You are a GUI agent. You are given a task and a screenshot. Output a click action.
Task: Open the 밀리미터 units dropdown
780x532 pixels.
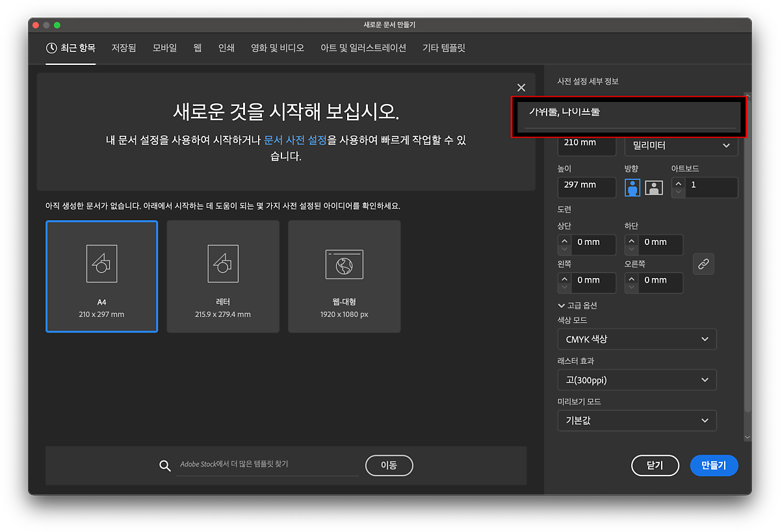tap(681, 146)
